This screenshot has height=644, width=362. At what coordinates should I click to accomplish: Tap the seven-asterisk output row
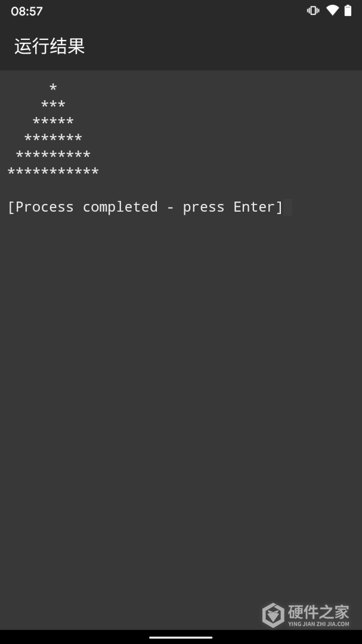pos(53,138)
